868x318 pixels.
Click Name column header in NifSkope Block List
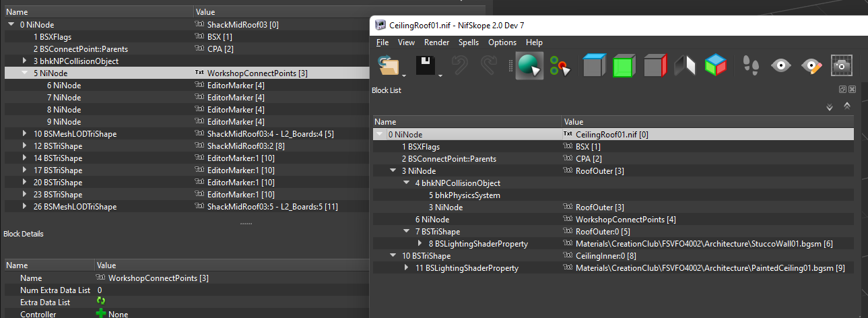[467, 122]
